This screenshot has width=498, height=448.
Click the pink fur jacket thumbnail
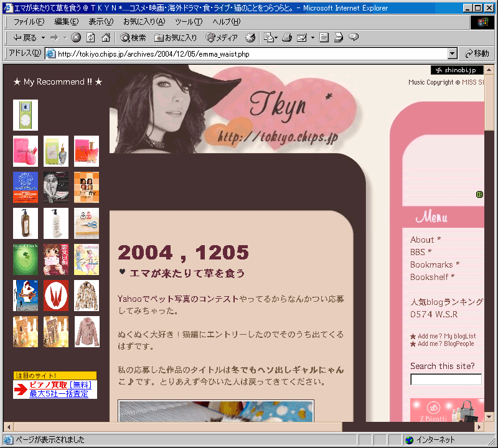pyautogui.click(x=87, y=332)
